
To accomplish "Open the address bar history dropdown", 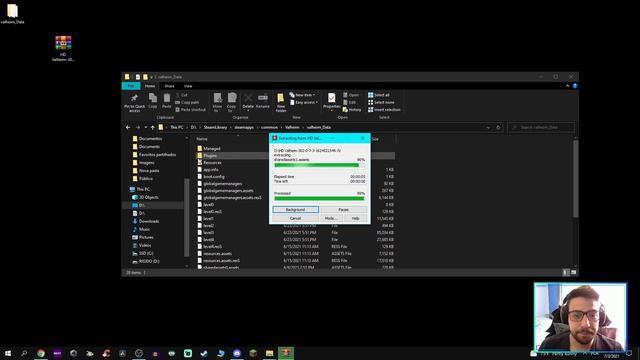I will (x=488, y=127).
